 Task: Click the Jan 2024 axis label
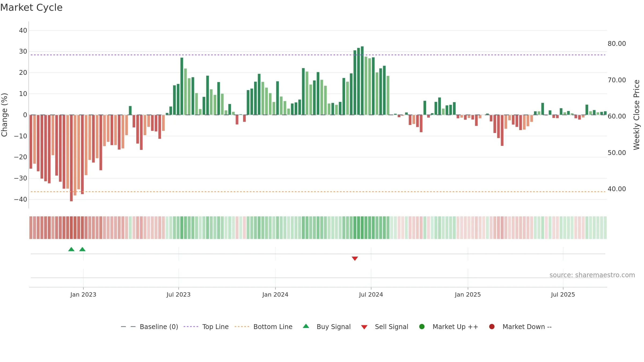(275, 294)
